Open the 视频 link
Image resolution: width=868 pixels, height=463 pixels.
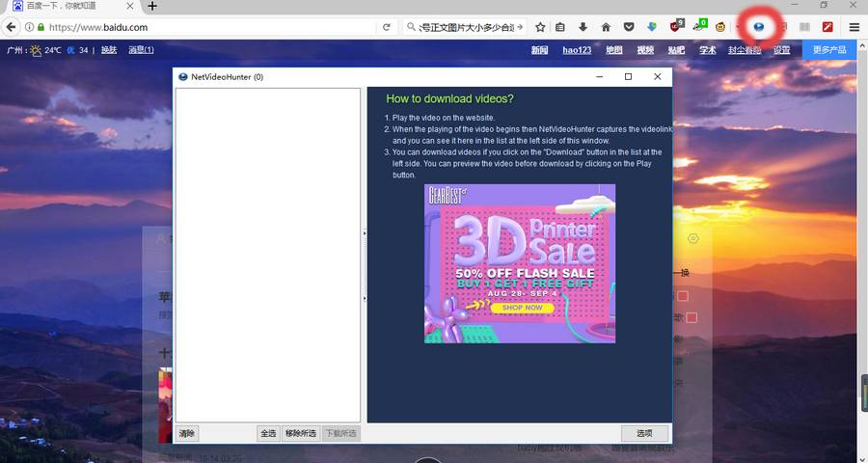click(645, 50)
